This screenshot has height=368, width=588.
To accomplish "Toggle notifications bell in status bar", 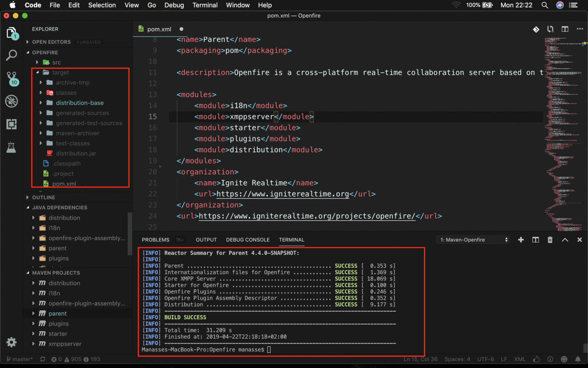I will tap(578, 359).
